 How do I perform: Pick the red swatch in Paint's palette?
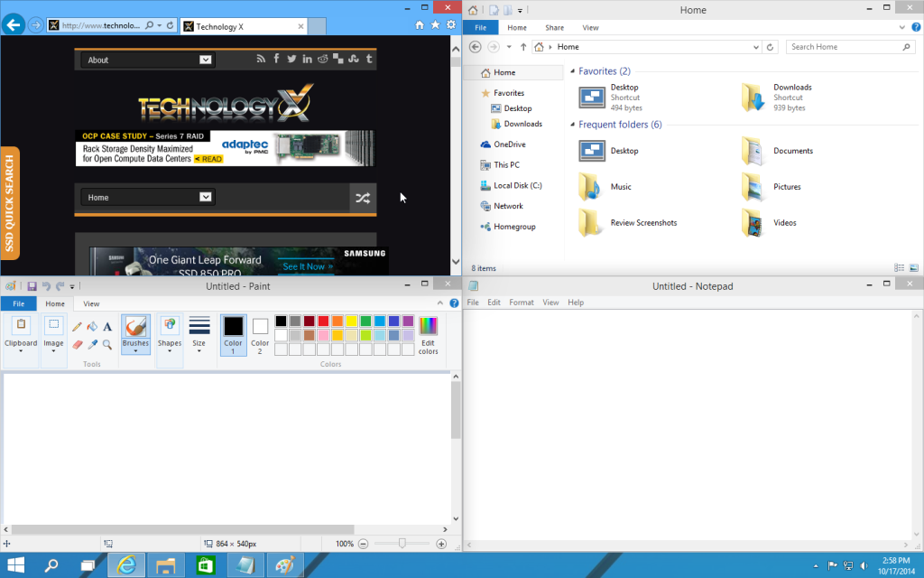pyautogui.click(x=323, y=321)
